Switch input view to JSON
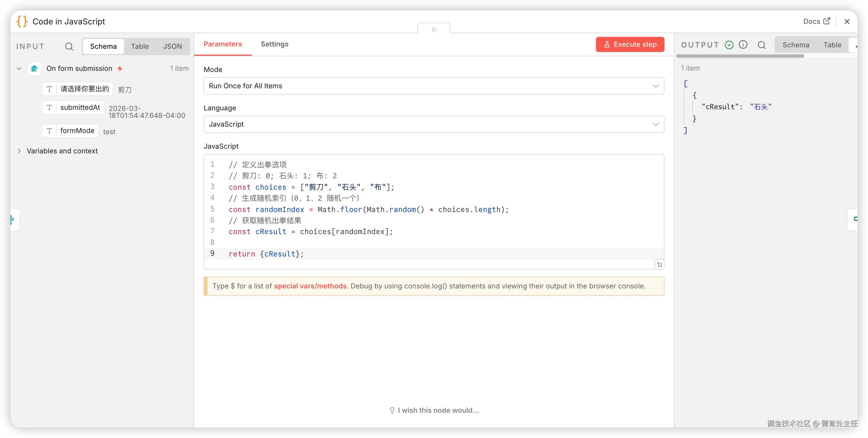The width and height of the screenshot is (868, 438). 172,46
